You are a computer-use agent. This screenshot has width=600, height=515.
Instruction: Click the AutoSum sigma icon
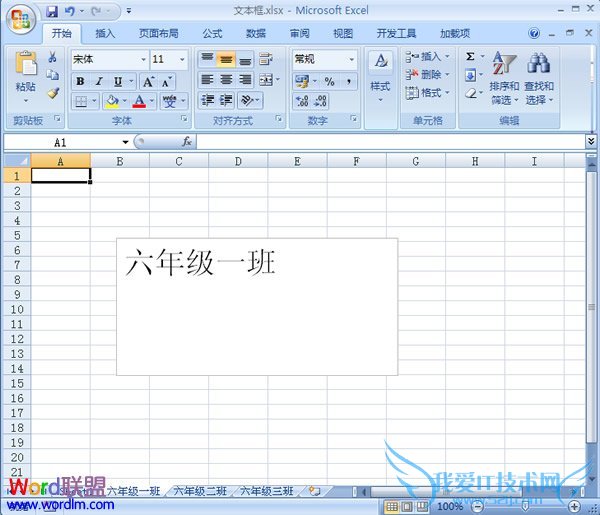pos(471,57)
